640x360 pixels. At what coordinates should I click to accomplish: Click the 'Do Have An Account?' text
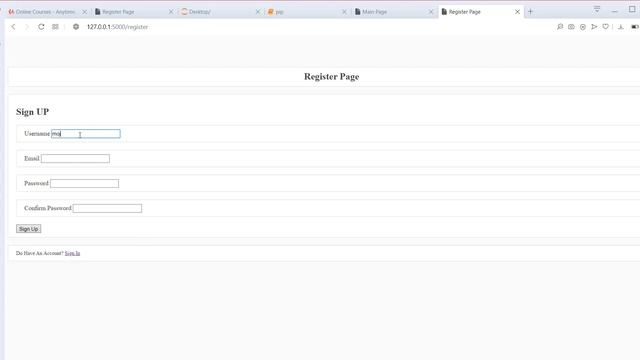pyautogui.click(x=40, y=253)
